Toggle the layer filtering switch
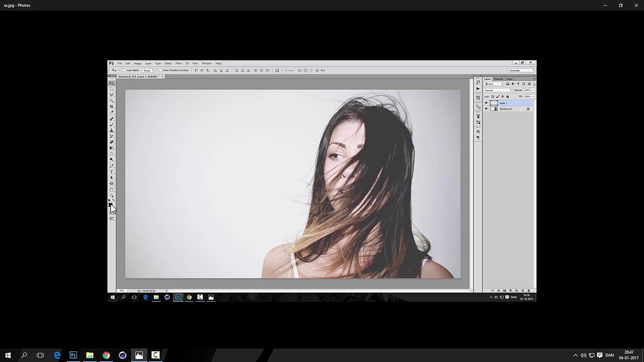The height and width of the screenshot is (362, 644). click(x=535, y=84)
